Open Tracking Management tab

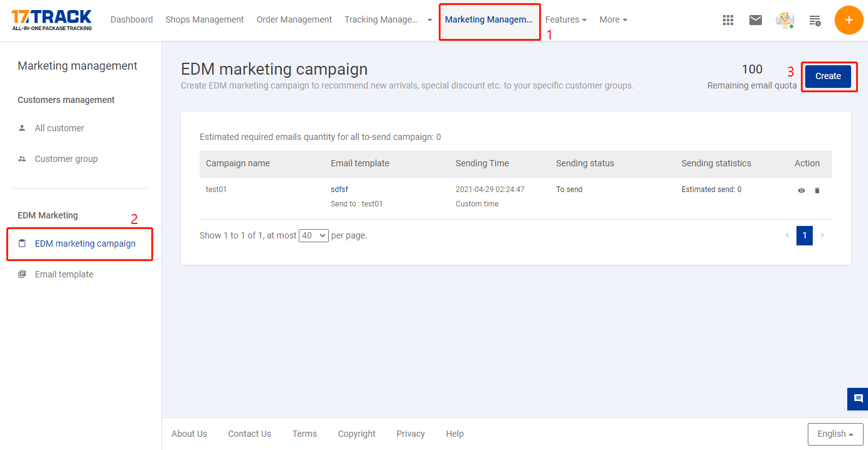pos(381,19)
